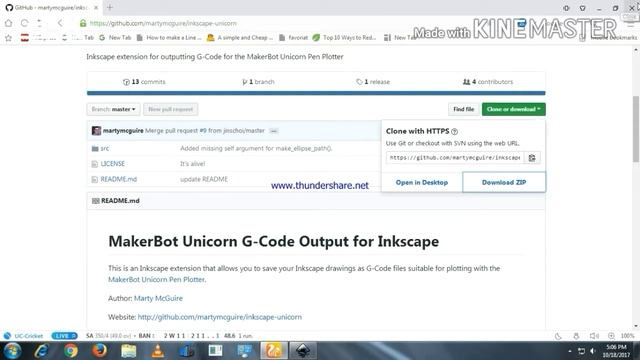Open VLC media player in taskbar
This screenshot has height=360, width=640.
pyautogui.click(x=158, y=351)
